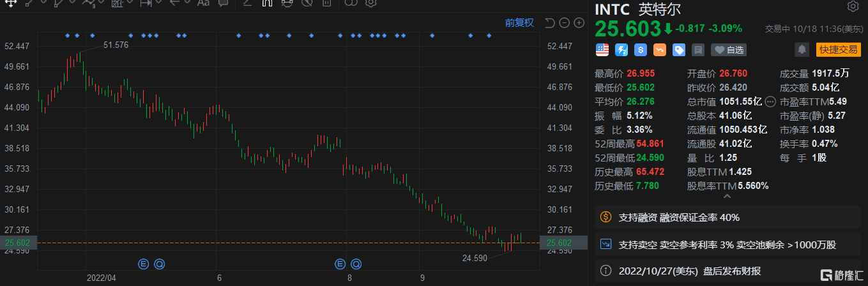868x286 pixels.
Task: Click the Q marker before month 8
Action: pyautogui.click(x=355, y=263)
